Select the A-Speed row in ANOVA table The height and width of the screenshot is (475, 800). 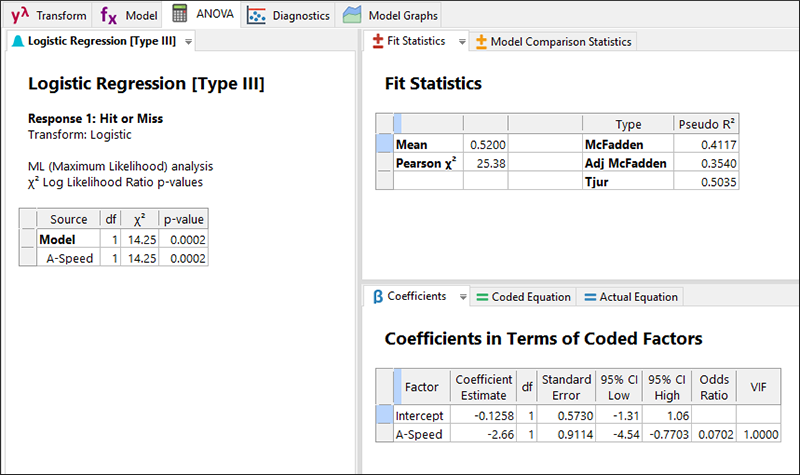click(x=70, y=258)
